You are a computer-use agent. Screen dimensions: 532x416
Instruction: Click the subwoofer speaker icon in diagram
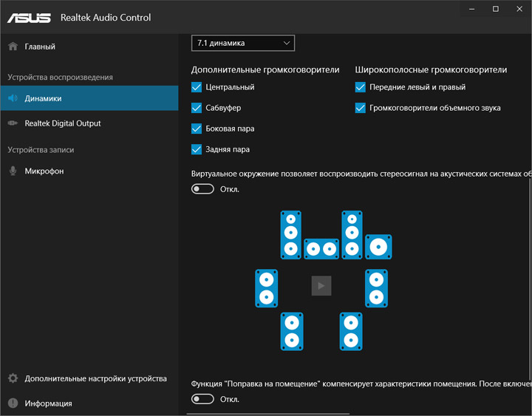(378, 247)
